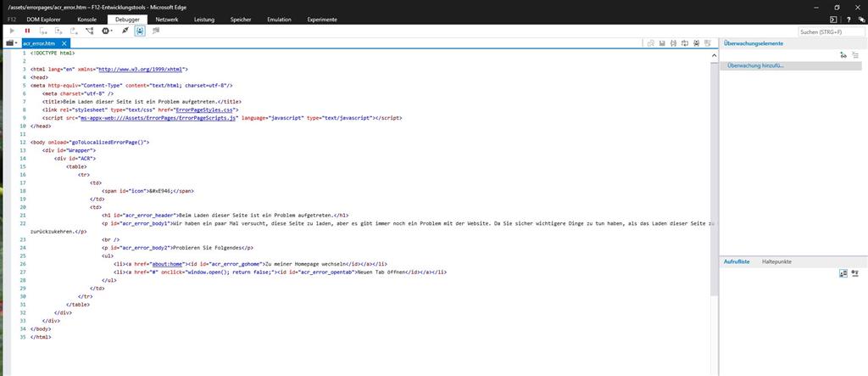Screen dimensions: 868x376
Task: Open the file picker folder dropdown
Action: (x=12, y=42)
